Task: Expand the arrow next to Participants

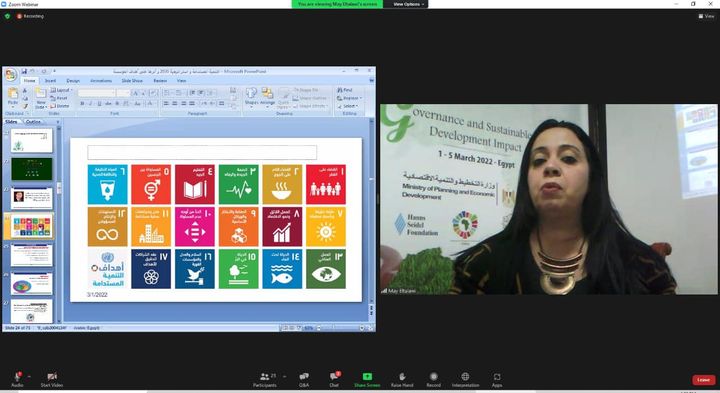Action: (284, 376)
